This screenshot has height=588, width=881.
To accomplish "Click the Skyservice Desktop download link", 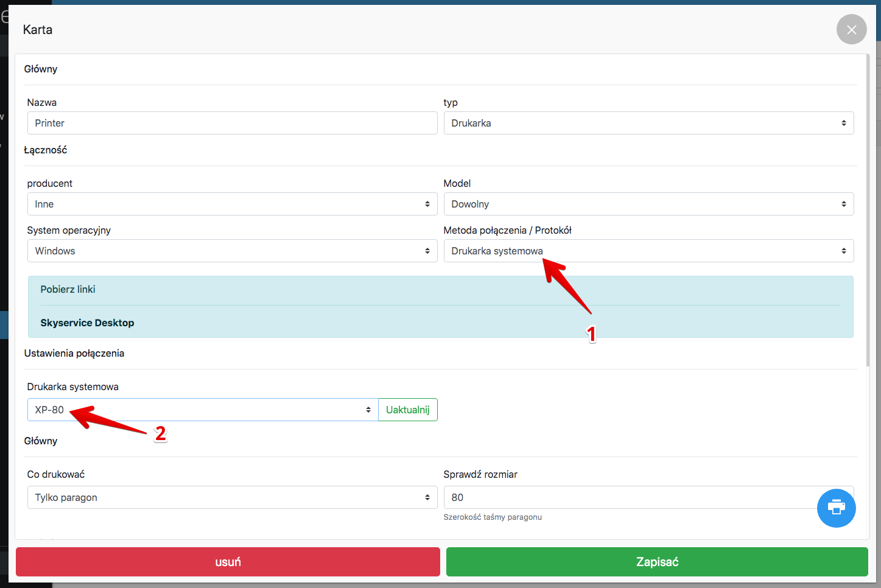I will 87,323.
